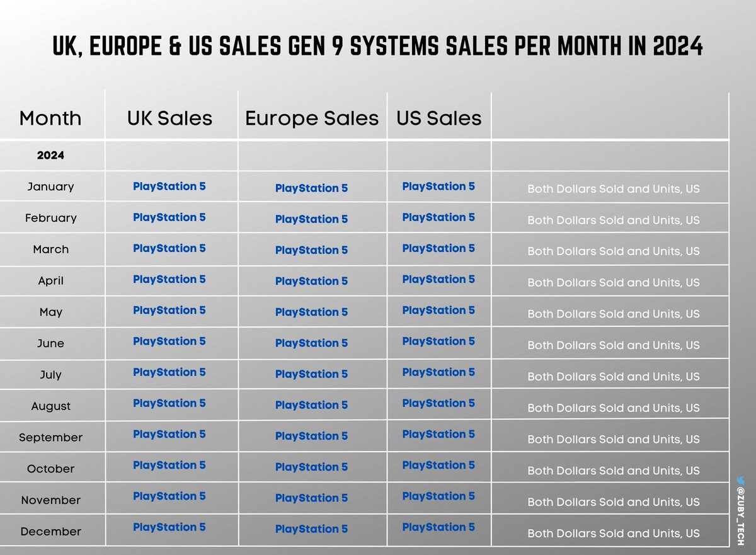The width and height of the screenshot is (756, 555).
Task: Click the UK Sales column header
Action: (x=169, y=118)
